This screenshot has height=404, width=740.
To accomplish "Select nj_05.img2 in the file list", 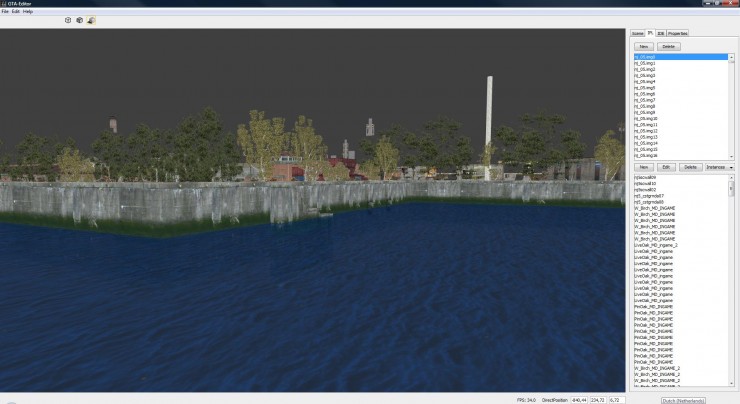I will [681, 69].
